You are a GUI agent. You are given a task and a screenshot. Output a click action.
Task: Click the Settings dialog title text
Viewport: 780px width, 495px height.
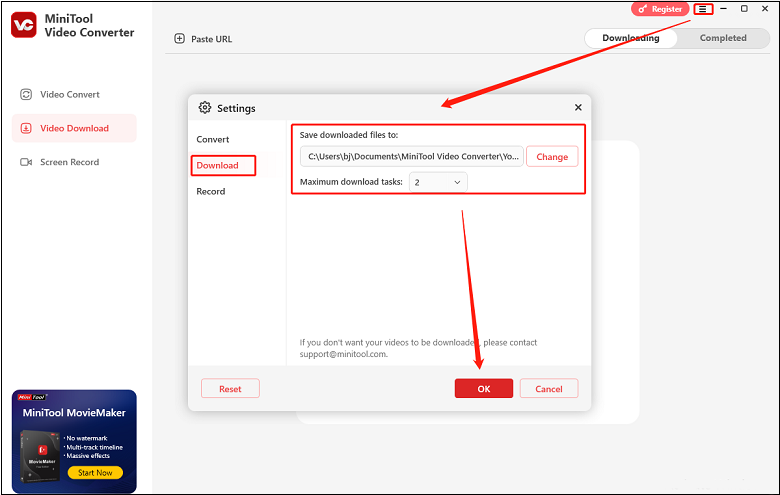(236, 108)
